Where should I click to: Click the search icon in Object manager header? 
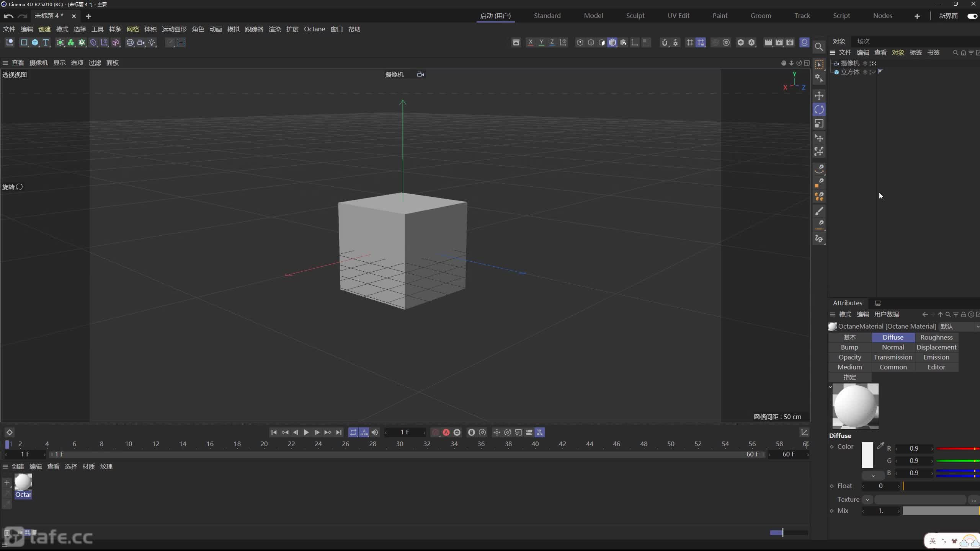pyautogui.click(x=955, y=53)
